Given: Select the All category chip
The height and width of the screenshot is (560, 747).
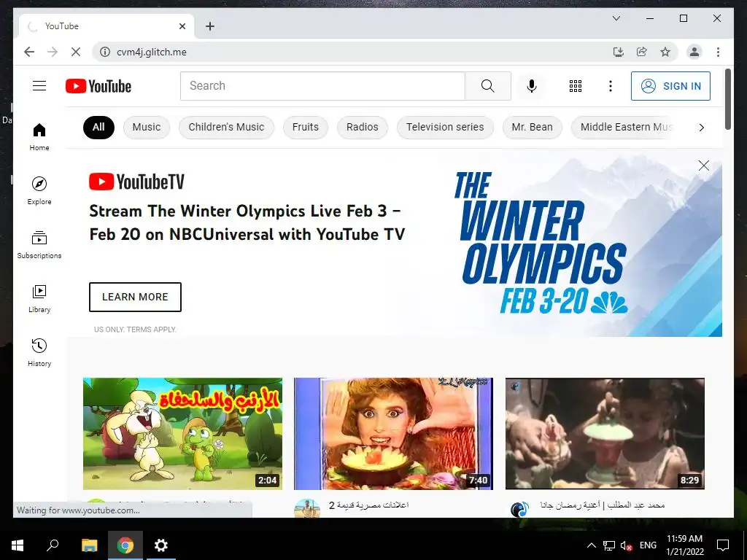Looking at the screenshot, I should [x=98, y=127].
